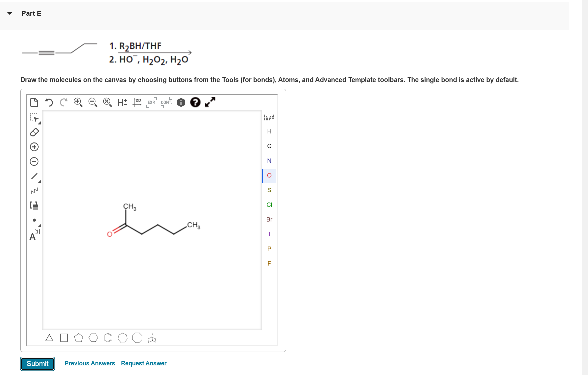Click the EXP toolbar item
The image size is (588, 375).
pos(151,102)
